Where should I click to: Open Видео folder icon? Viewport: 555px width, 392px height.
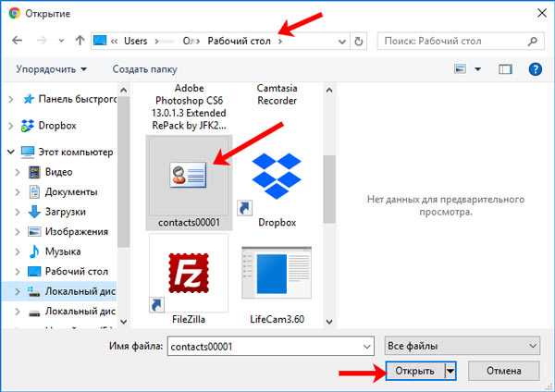tap(34, 172)
